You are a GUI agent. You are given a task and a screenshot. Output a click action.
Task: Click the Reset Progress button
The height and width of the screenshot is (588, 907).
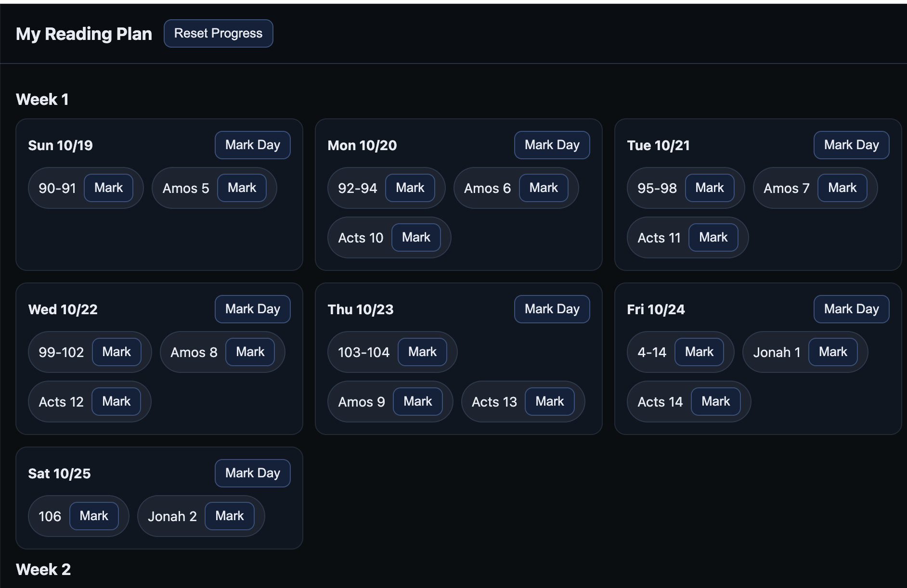tap(219, 34)
